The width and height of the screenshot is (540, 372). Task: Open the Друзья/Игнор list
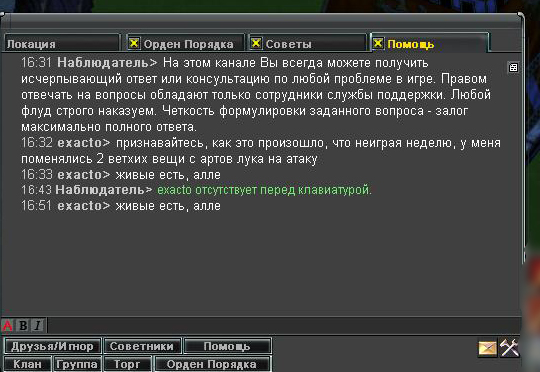(52, 346)
